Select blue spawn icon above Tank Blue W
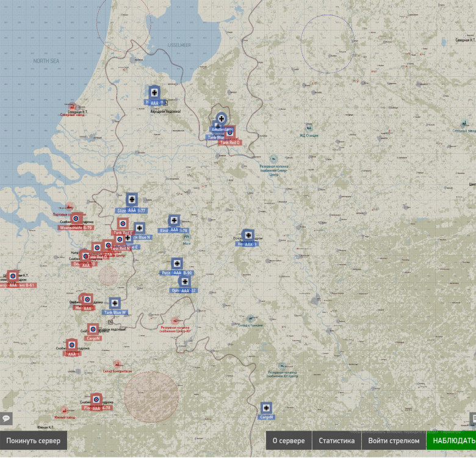 coord(115,303)
